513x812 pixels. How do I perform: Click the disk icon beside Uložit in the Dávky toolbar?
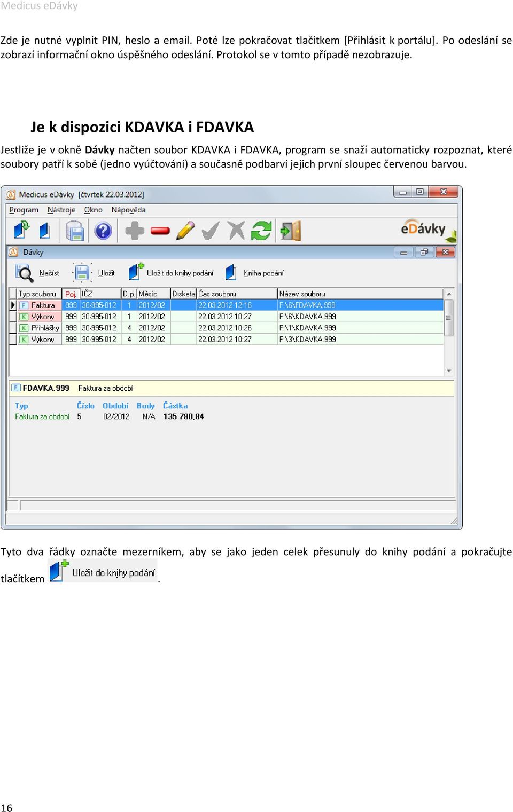[x=82, y=273]
